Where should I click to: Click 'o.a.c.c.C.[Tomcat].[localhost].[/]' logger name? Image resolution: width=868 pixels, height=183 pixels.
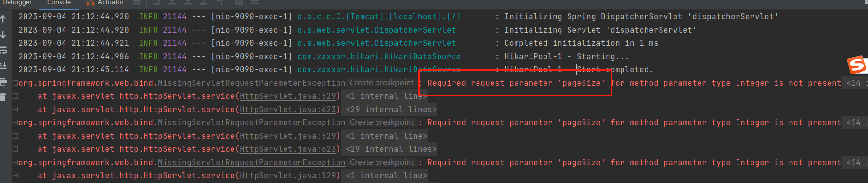379,17
